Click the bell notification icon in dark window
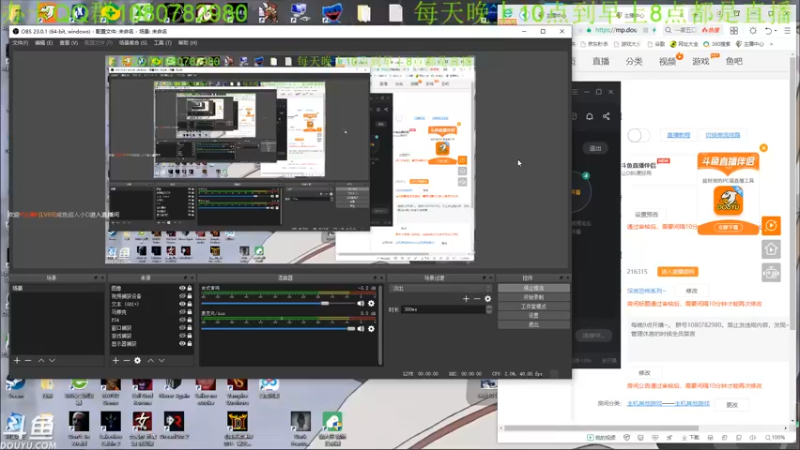The image size is (800, 450). (x=589, y=116)
